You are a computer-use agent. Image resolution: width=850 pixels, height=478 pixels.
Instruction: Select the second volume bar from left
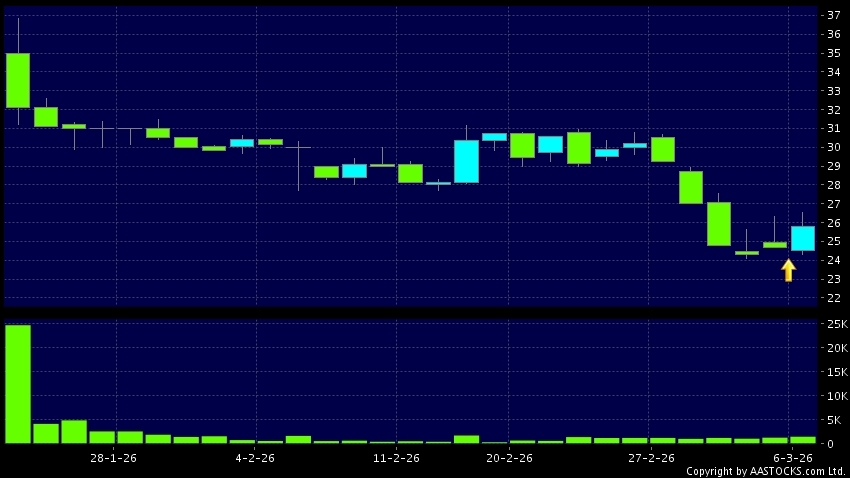(46, 433)
